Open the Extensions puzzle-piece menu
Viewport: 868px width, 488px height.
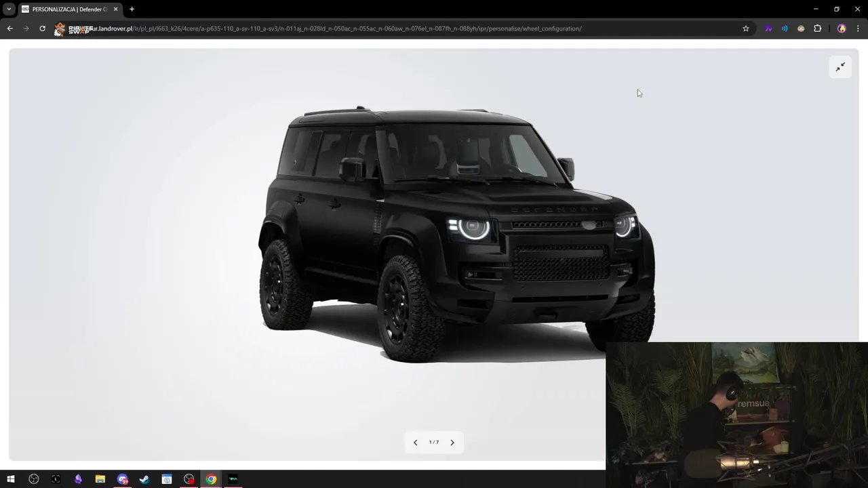(817, 28)
